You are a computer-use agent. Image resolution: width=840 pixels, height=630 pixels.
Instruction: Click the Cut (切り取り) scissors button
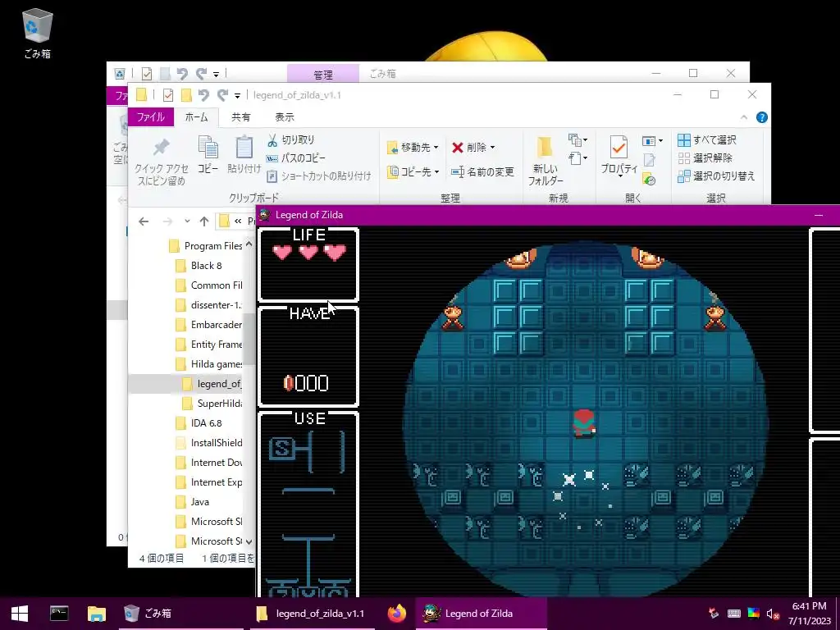coord(291,139)
